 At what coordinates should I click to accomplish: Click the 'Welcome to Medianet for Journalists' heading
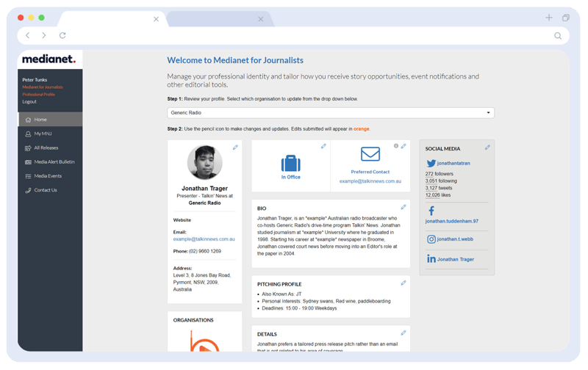pos(235,60)
